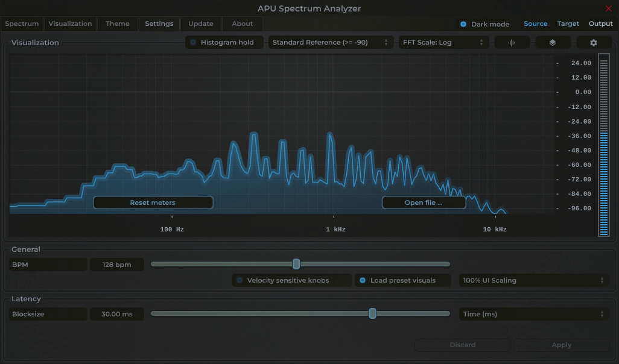Image resolution: width=619 pixels, height=364 pixels.
Task: Click the Visualization section heading
Action: [35, 43]
